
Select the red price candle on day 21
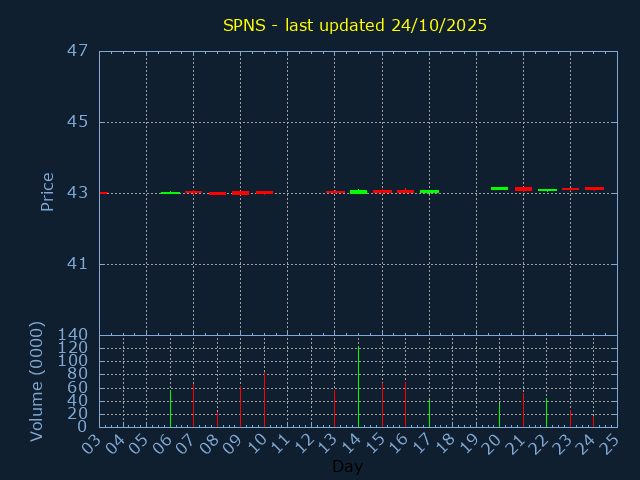pyautogui.click(x=523, y=189)
